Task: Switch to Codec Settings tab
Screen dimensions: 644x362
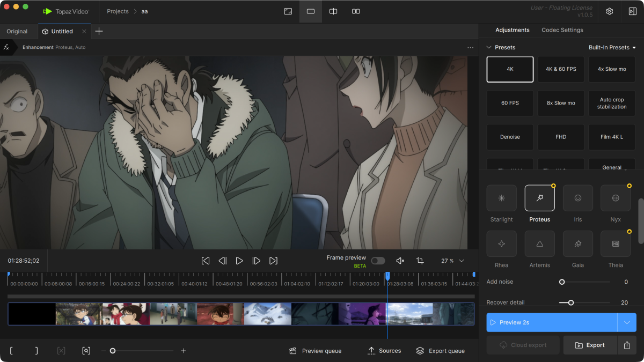Action: click(x=562, y=30)
